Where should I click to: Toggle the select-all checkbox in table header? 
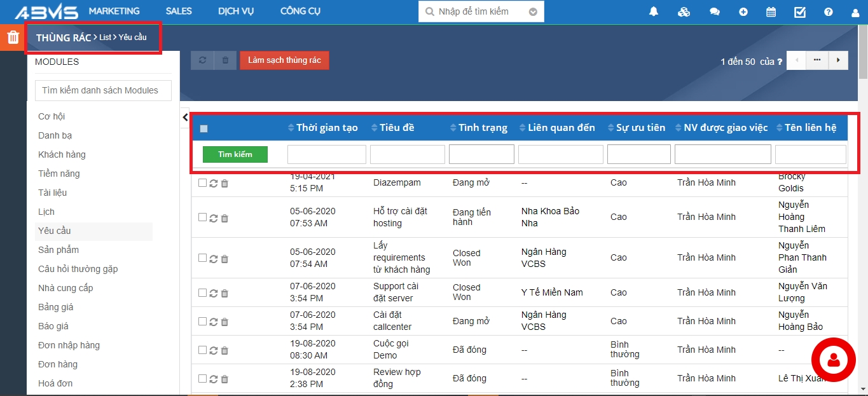(x=203, y=128)
